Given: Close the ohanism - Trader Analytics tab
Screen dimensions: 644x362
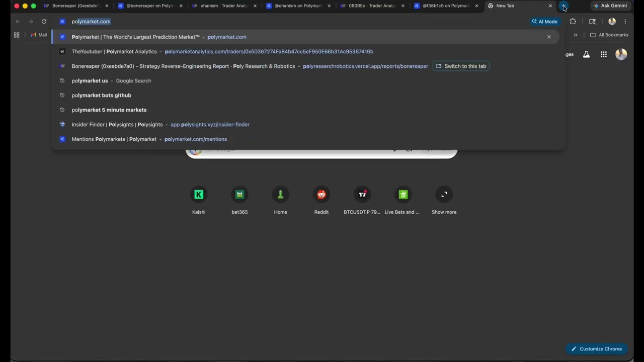Looking at the screenshot, I should (x=255, y=6).
